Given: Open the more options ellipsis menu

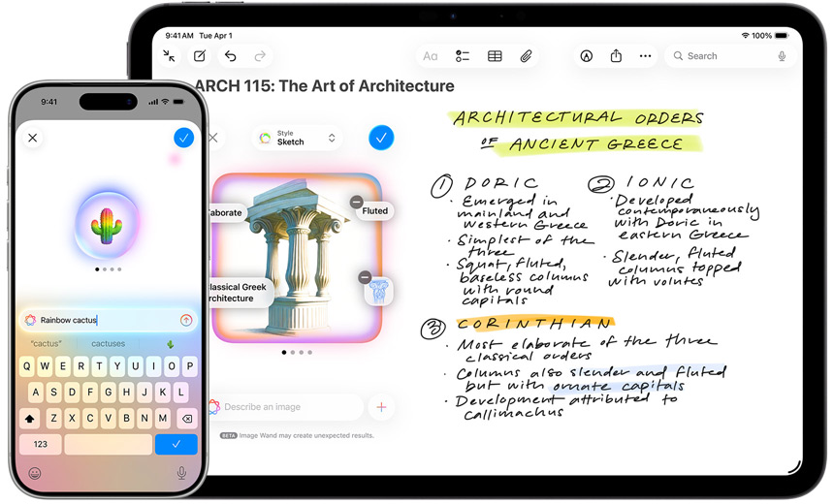Looking at the screenshot, I should (646, 56).
